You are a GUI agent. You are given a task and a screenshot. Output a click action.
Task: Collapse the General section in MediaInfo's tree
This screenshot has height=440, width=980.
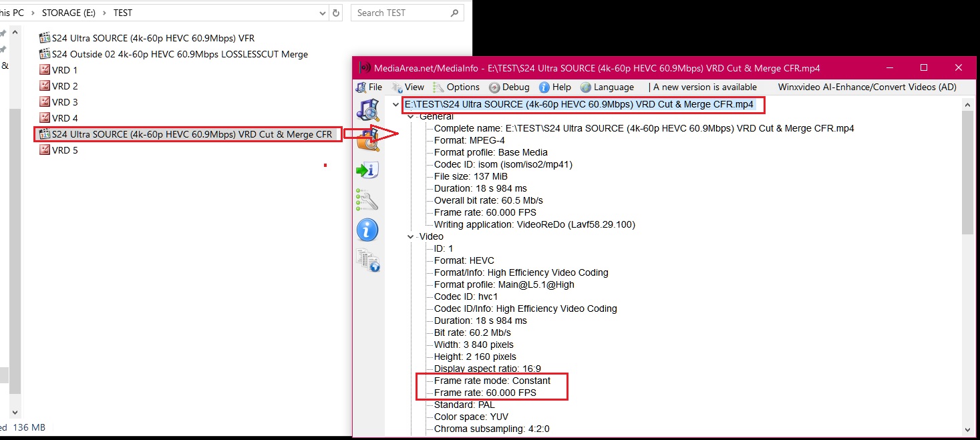(x=411, y=116)
